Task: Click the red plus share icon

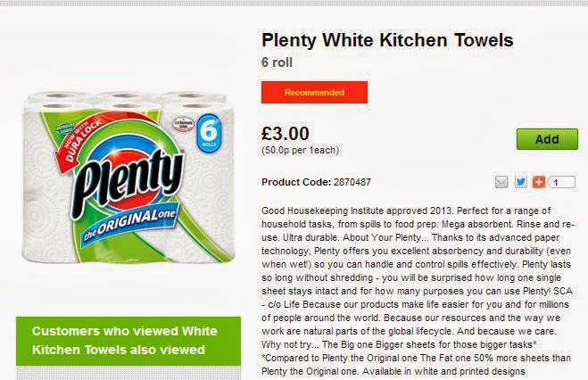Action: [539, 183]
